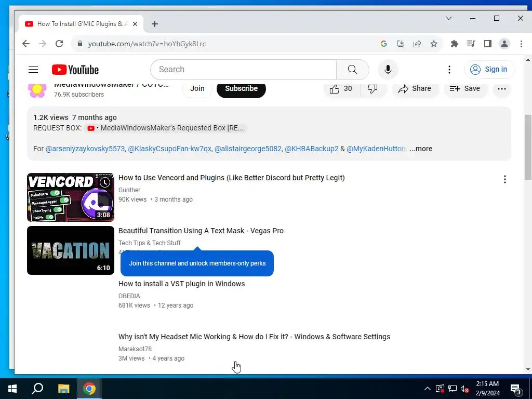Open Maraksot78 channel name
Screen dimensions: 532x399
[x=135, y=349]
